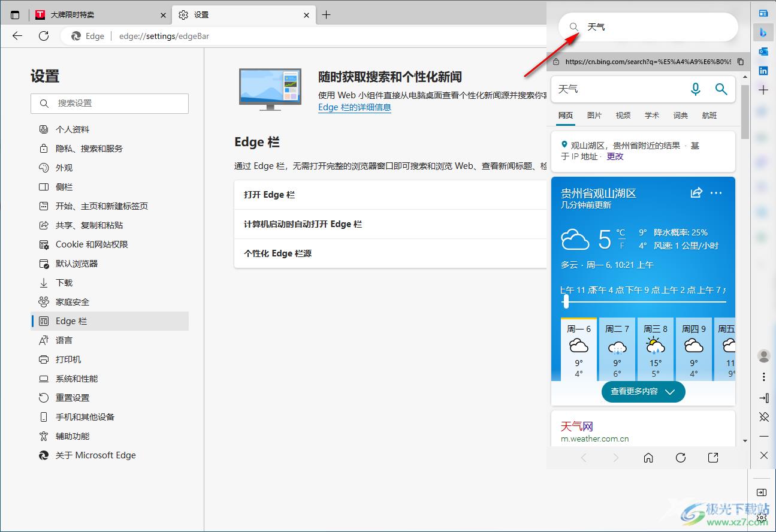Open the Outlook icon in Edge bar
The height and width of the screenshot is (532, 776).
pos(763,52)
